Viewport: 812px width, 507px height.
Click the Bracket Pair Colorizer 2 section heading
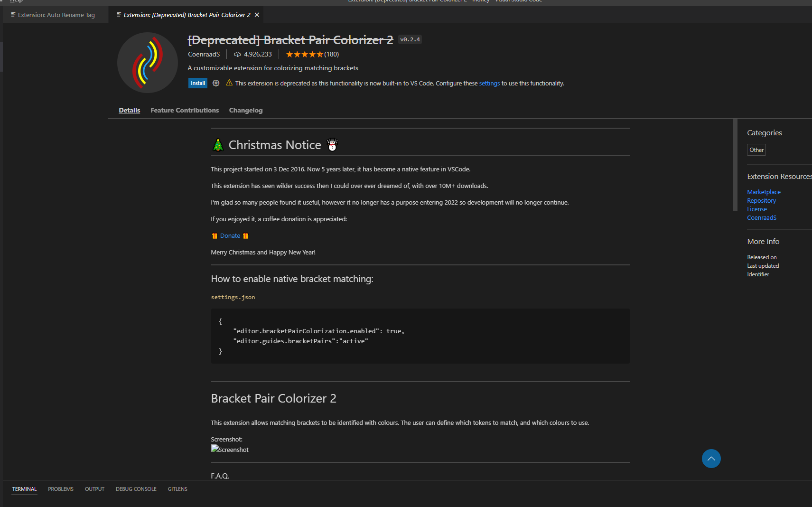tap(274, 398)
